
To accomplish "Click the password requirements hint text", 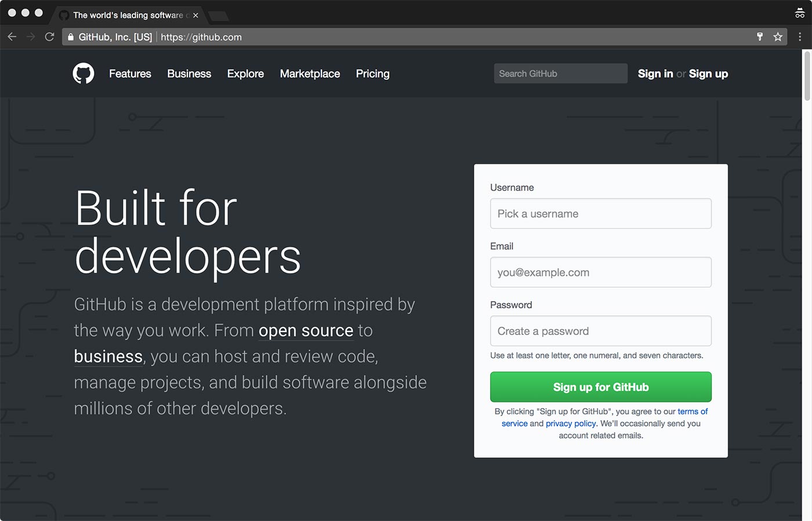I will pos(597,355).
